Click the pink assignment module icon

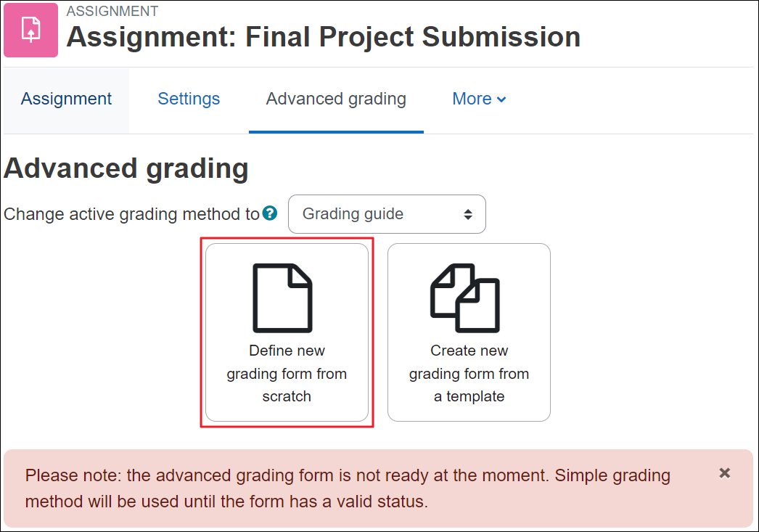30,30
